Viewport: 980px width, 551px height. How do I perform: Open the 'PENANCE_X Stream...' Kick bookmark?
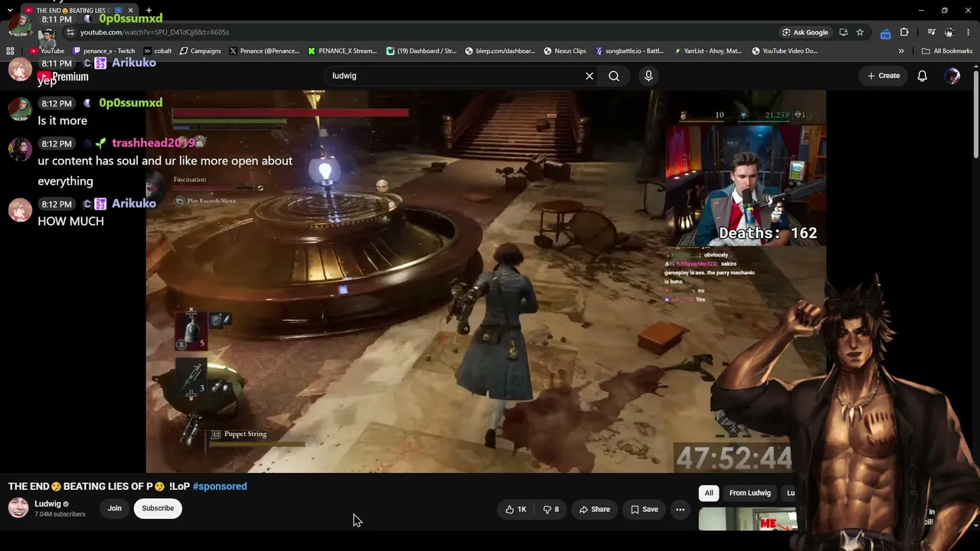[x=343, y=51]
